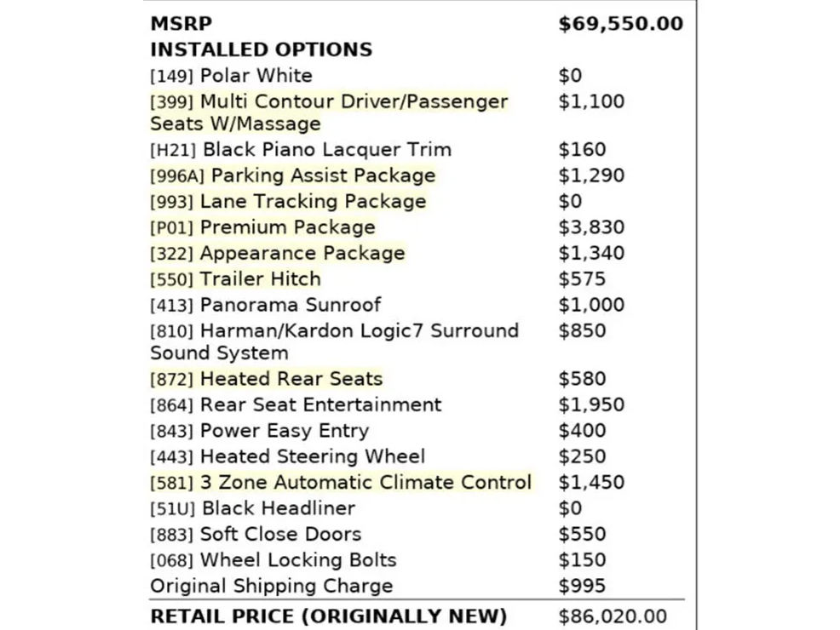
Task: Select the Original Shipping Charge line
Action: [x=272, y=586]
